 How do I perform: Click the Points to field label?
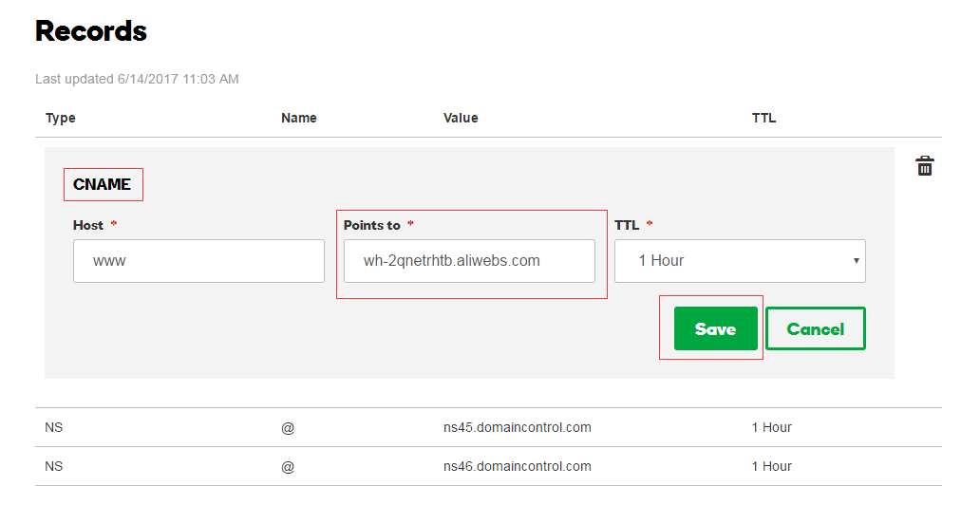tap(372, 225)
